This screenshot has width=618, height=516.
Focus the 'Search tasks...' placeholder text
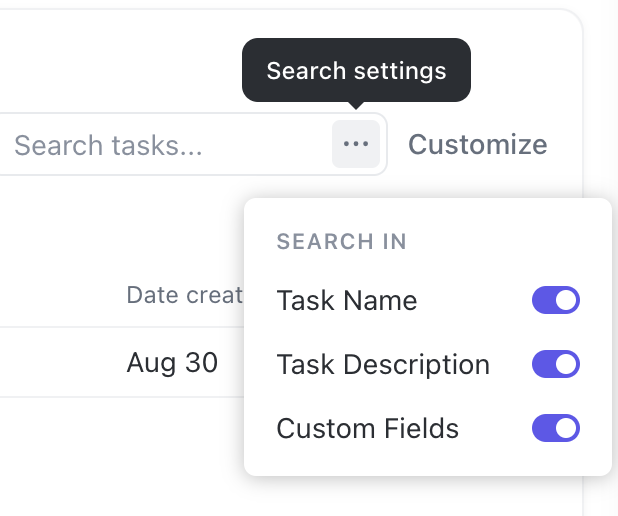pyautogui.click(x=108, y=145)
